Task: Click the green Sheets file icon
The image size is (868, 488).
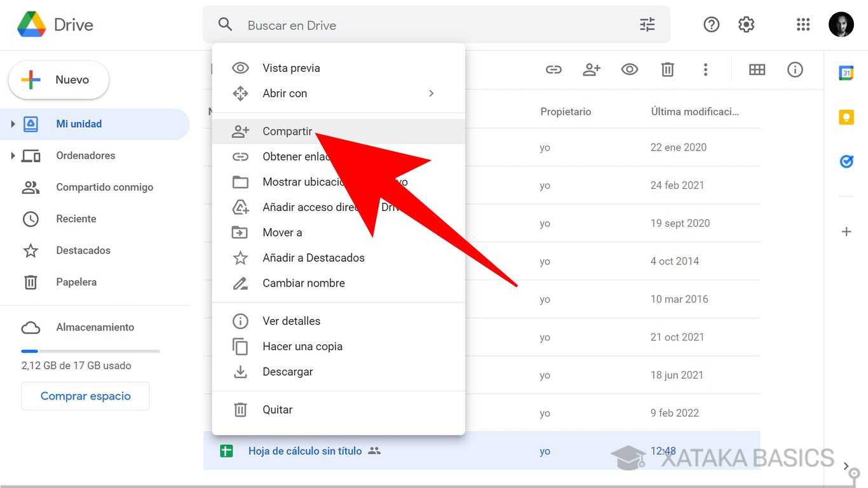Action: tap(226, 451)
